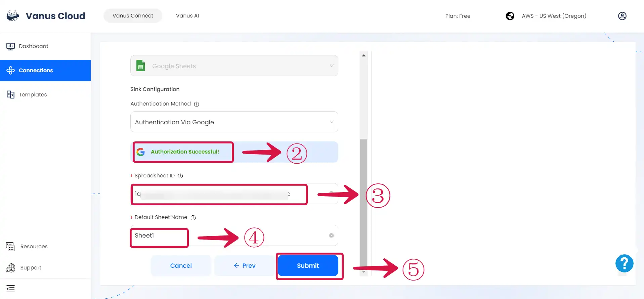The height and width of the screenshot is (299, 644).
Task: Click the form scrollbar thumb
Action: point(363,204)
